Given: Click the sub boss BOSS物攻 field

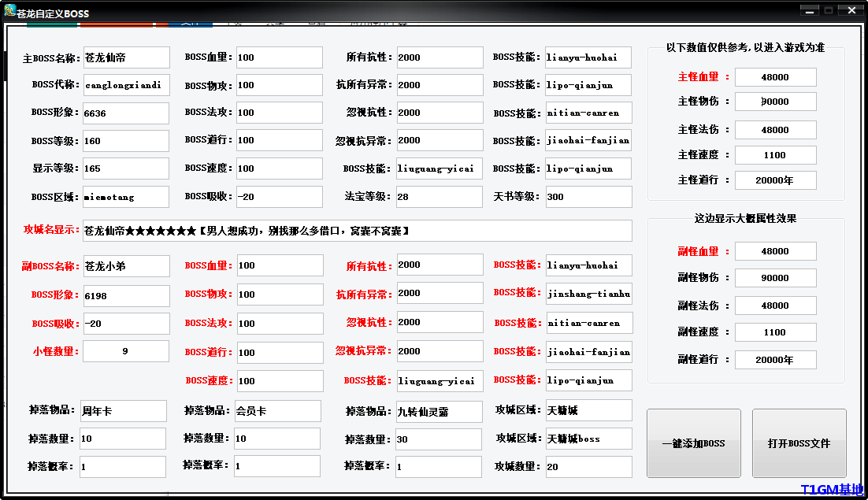Looking at the screenshot, I should [280, 294].
